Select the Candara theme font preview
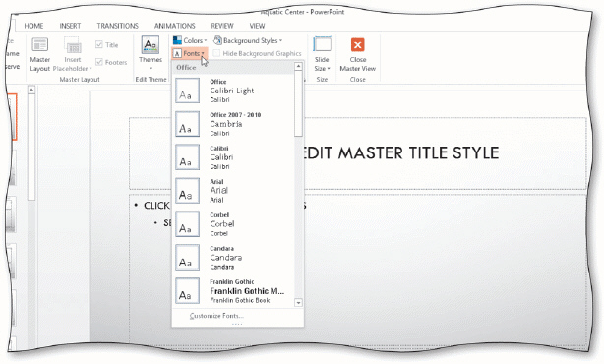The height and width of the screenshot is (364, 604). point(188,258)
